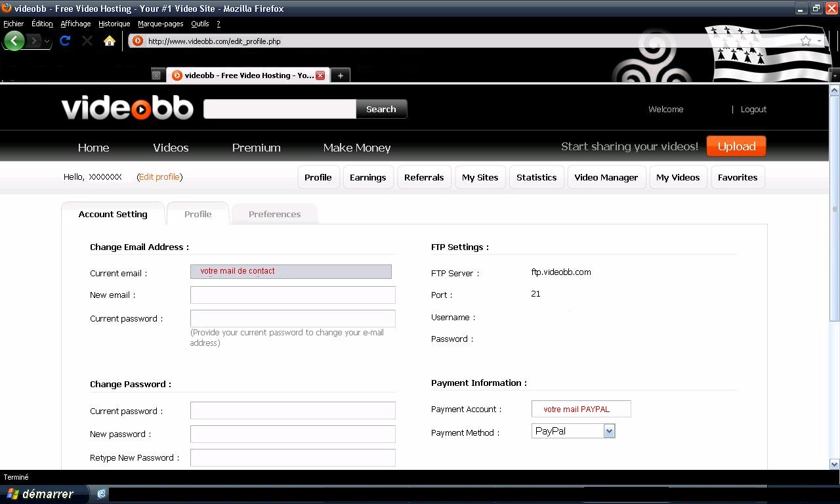This screenshot has width=840, height=504.
Task: Click the Current email field
Action: [x=291, y=271]
